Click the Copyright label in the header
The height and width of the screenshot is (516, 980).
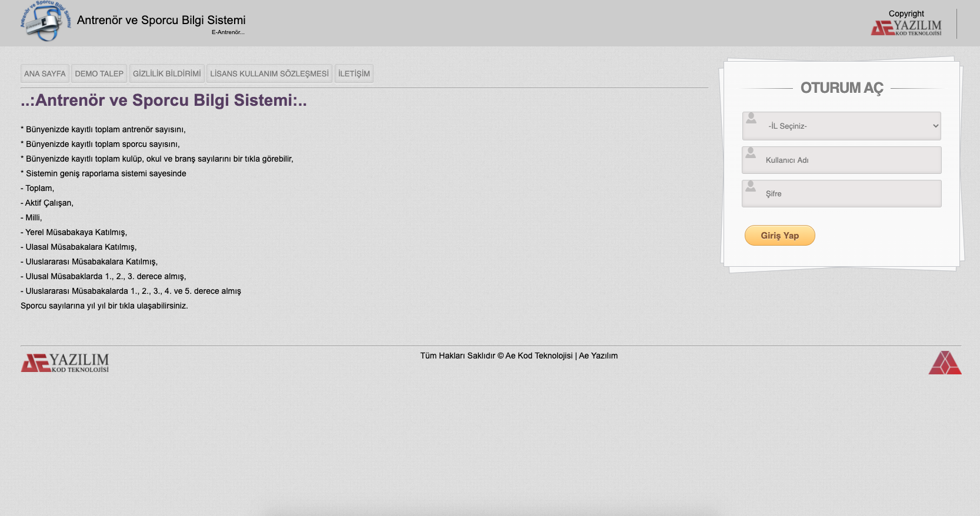(906, 14)
